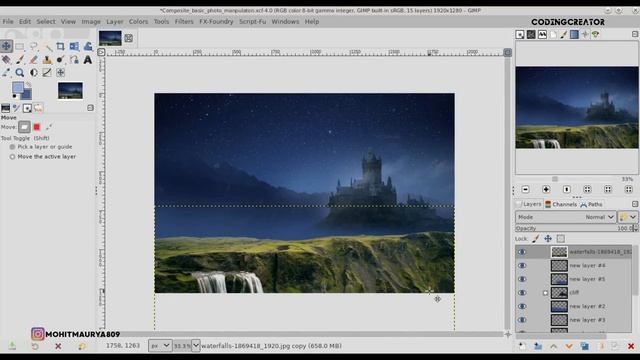640x360 pixels.
Task: Select the Move tool in toolbox
Action: (x=6, y=46)
